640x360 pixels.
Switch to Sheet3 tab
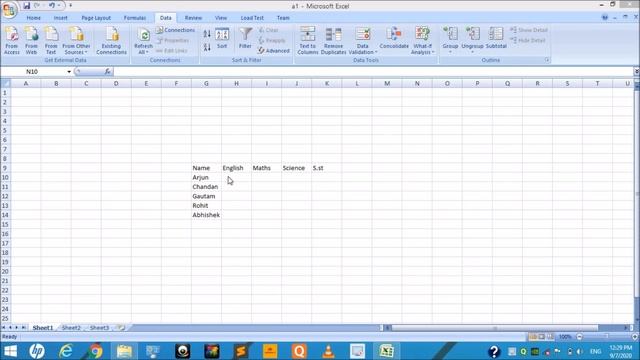coord(99,328)
